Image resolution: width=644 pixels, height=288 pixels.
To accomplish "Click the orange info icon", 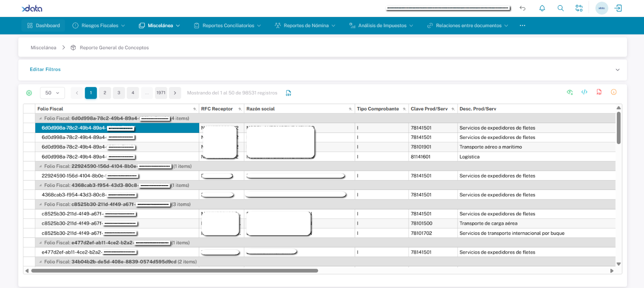I will click(613, 92).
